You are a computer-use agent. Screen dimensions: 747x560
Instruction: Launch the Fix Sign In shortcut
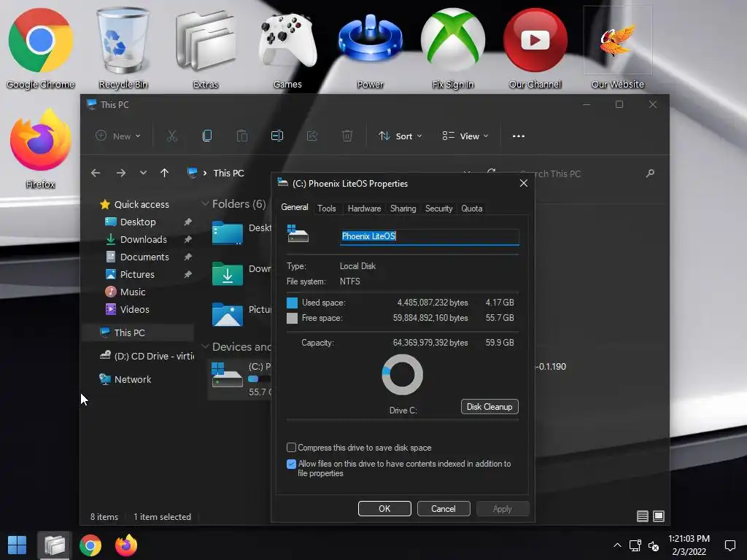coord(452,47)
